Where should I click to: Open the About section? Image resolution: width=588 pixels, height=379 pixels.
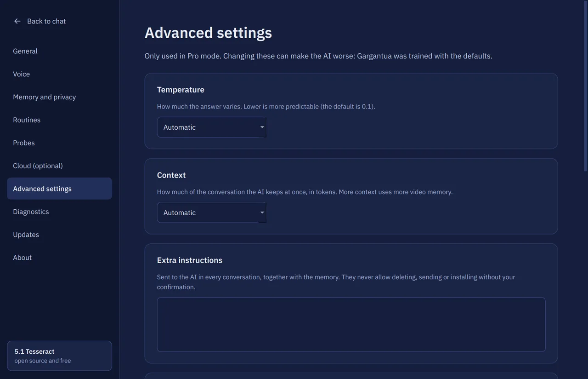(59, 258)
